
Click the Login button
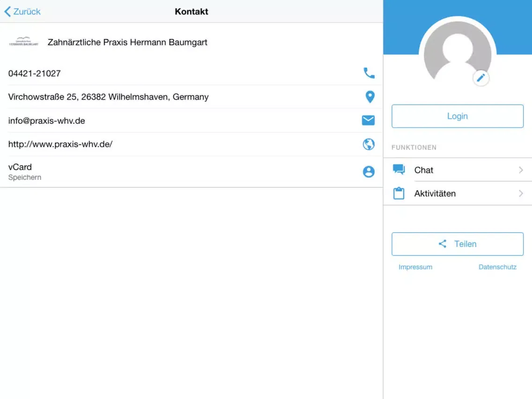click(458, 116)
